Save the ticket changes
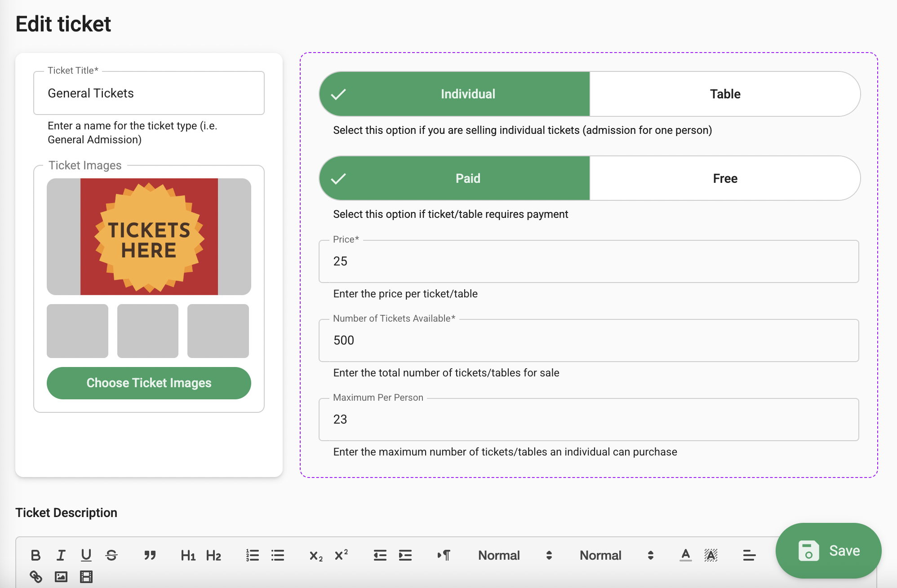This screenshot has width=897, height=588. [x=828, y=550]
